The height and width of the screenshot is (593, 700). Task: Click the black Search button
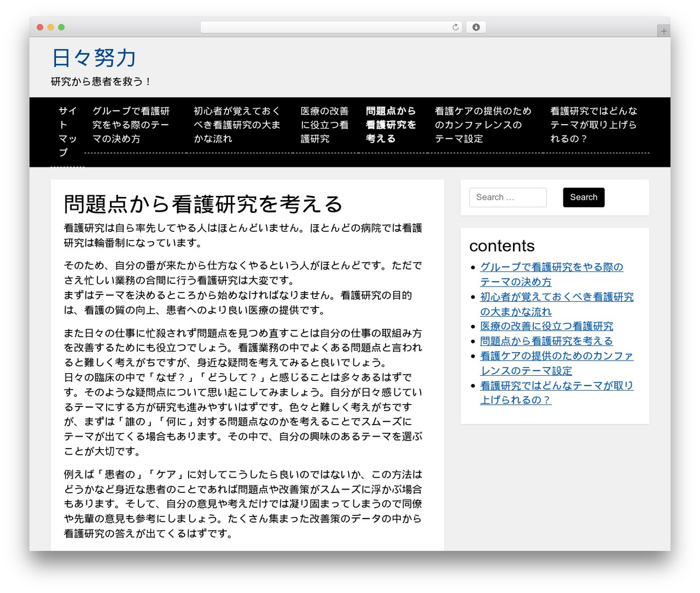click(584, 197)
